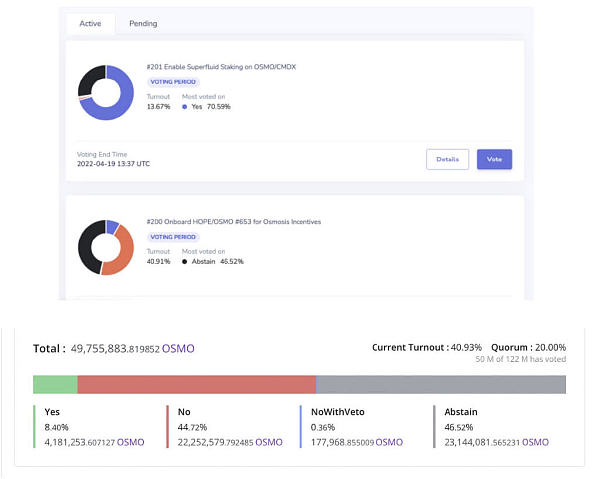The image size is (600, 479).
Task: Open Details for proposal #201
Action: click(x=447, y=159)
